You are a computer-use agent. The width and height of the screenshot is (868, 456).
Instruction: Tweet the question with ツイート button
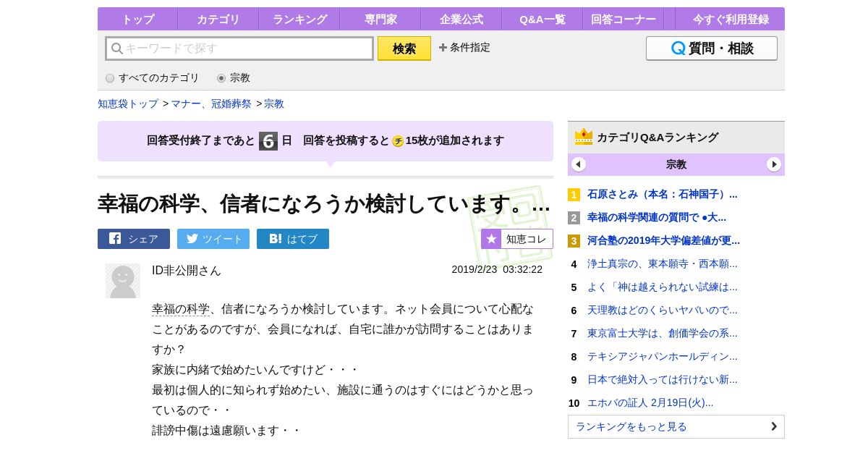213,239
